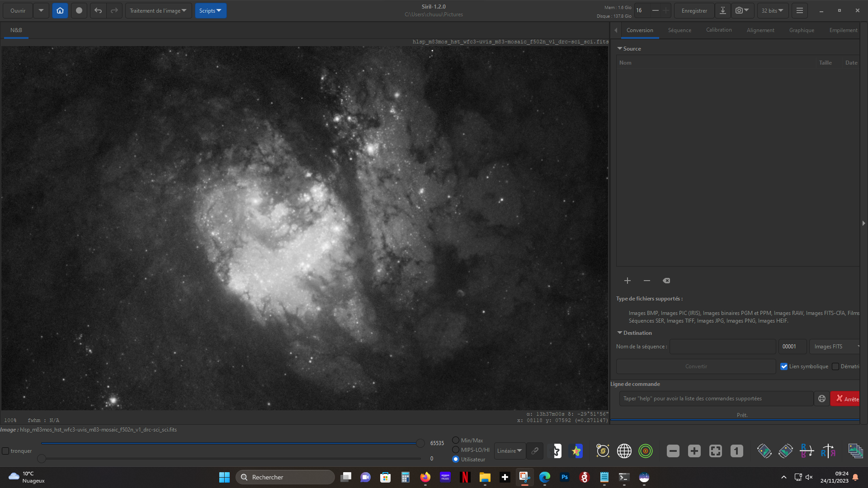Switch to the Empilement tab
The image size is (868, 488).
click(843, 30)
